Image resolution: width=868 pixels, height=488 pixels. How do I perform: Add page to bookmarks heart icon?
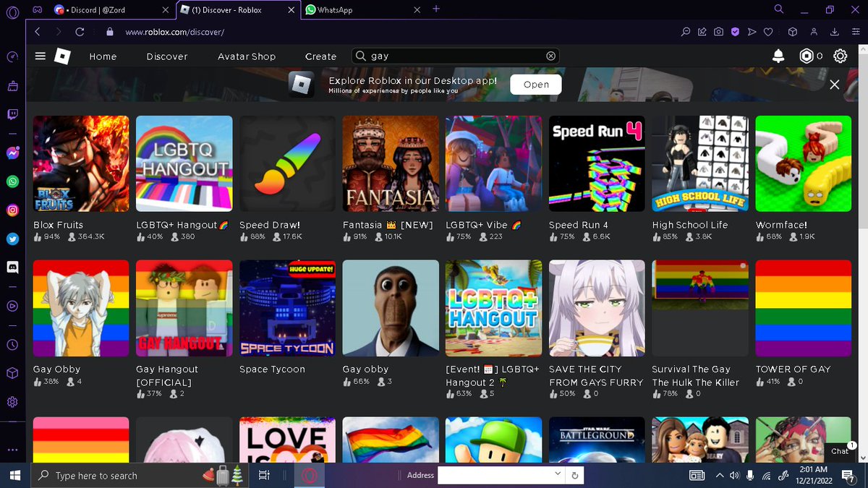click(x=768, y=32)
